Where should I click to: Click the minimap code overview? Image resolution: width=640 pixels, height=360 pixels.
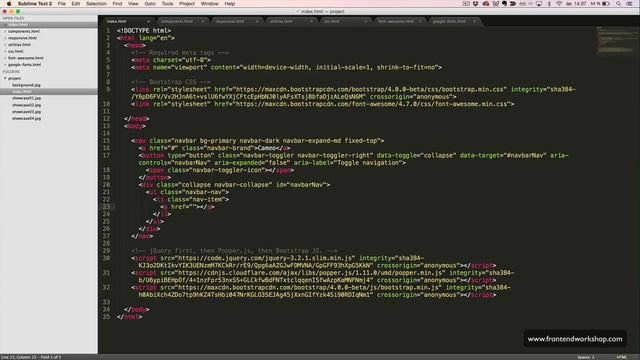(617, 40)
